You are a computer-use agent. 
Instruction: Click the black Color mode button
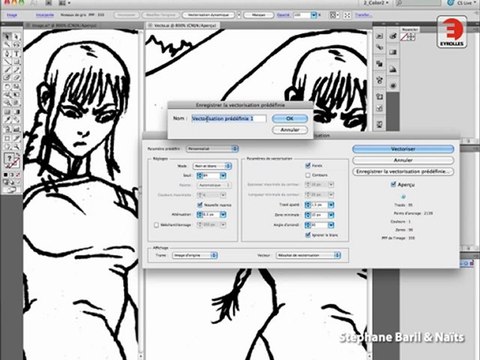coord(6,174)
